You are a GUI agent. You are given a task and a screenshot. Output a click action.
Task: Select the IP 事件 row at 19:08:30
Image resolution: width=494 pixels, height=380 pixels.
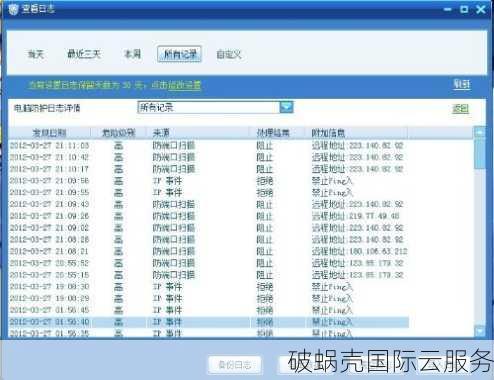(x=209, y=286)
